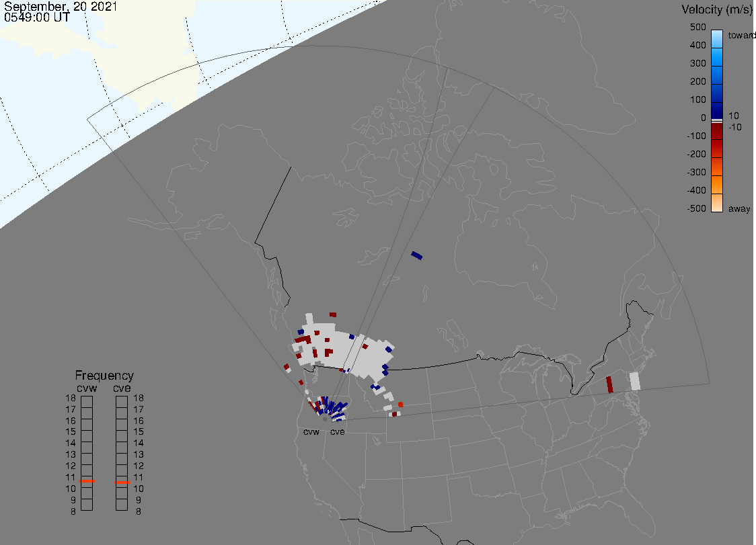Screen dimensions: 756x545
Task: Click the light gray data strip on the US east coast
Action: coord(635,381)
